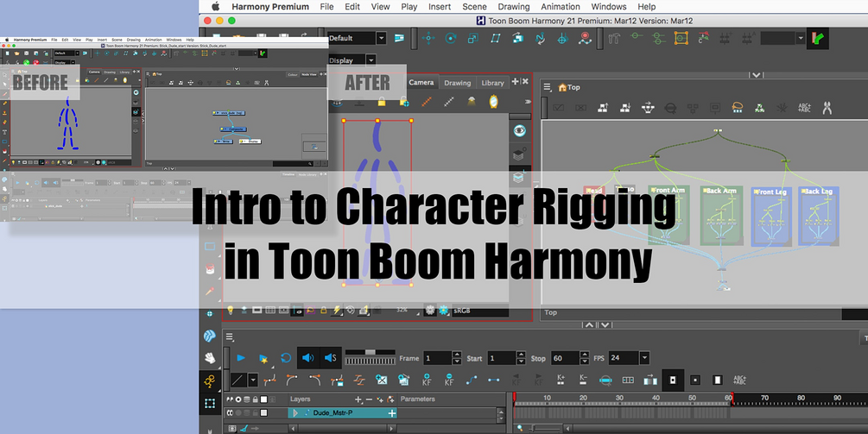Click the orange cable icon in Node View toolbar
This screenshot has height=434, width=868.
coord(738,108)
